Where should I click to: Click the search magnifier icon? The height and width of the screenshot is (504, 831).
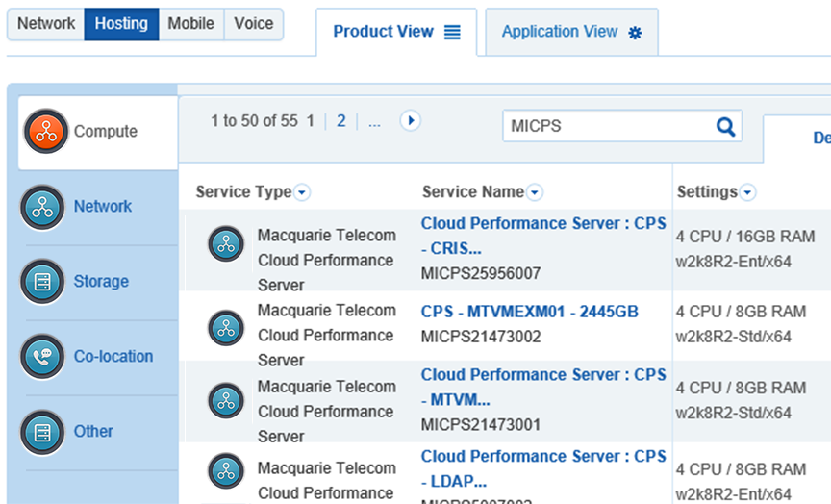[725, 127]
